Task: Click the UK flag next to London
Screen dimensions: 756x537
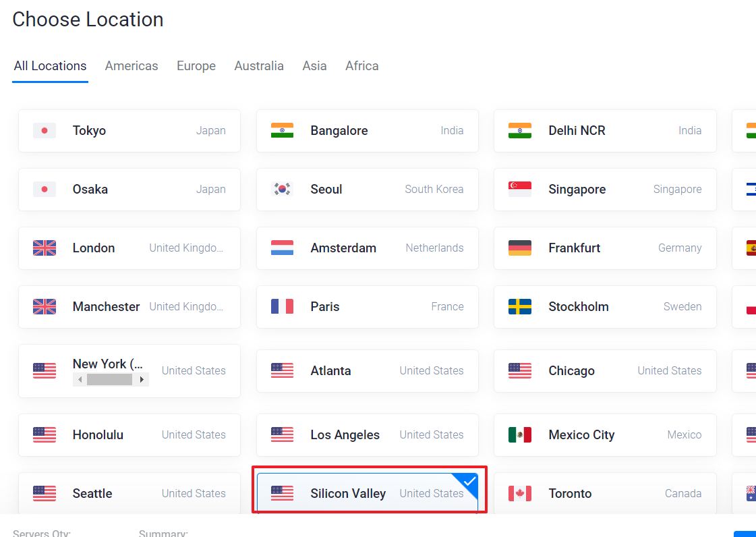Action: tap(45, 248)
